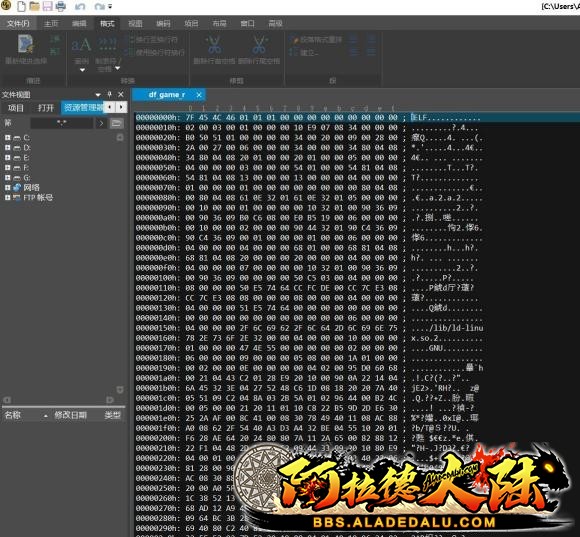580x537 pixels.
Task: Click the Print icon in quick access toolbar
Action: pos(60,6)
